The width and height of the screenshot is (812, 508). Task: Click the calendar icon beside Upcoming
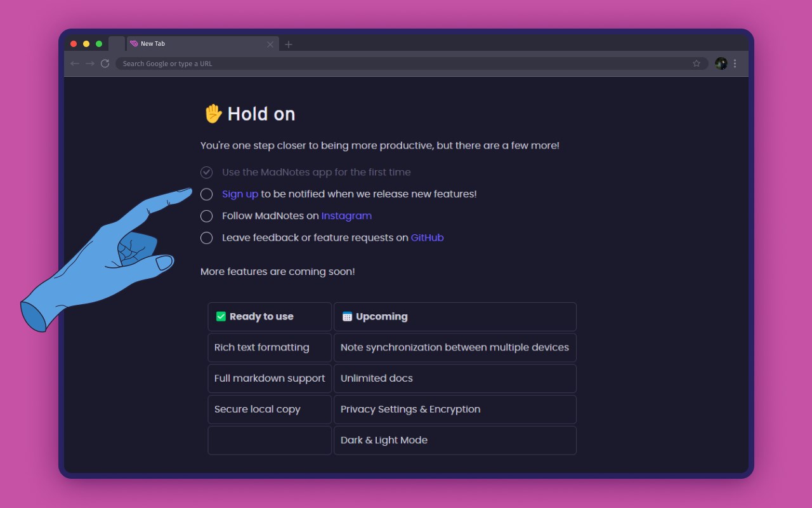tap(347, 316)
